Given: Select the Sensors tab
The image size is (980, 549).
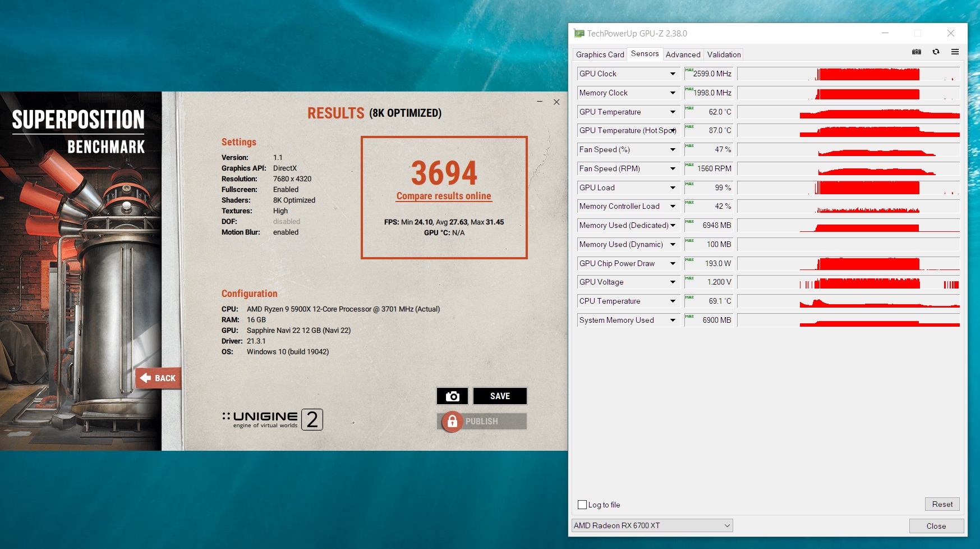Looking at the screenshot, I should [x=645, y=54].
